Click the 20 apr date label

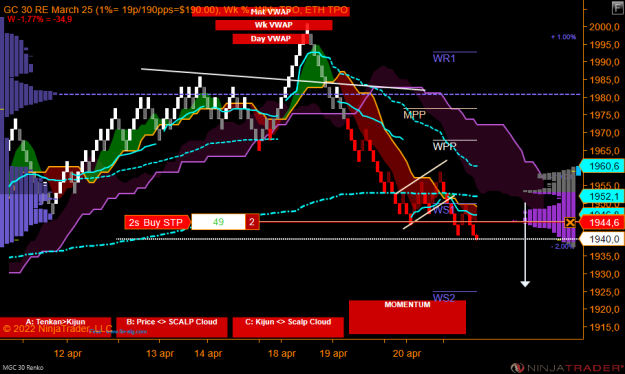pos(407,354)
